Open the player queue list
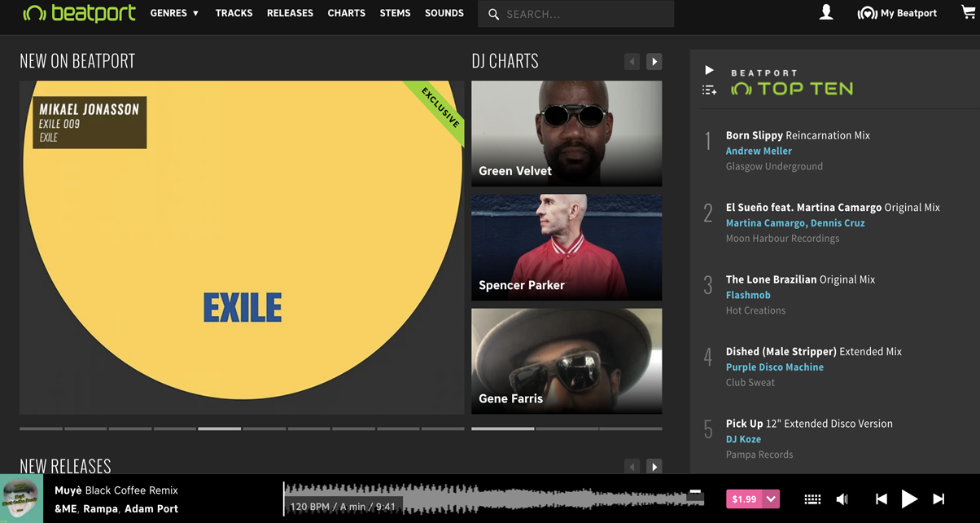The height and width of the screenshot is (523, 980). click(x=812, y=499)
